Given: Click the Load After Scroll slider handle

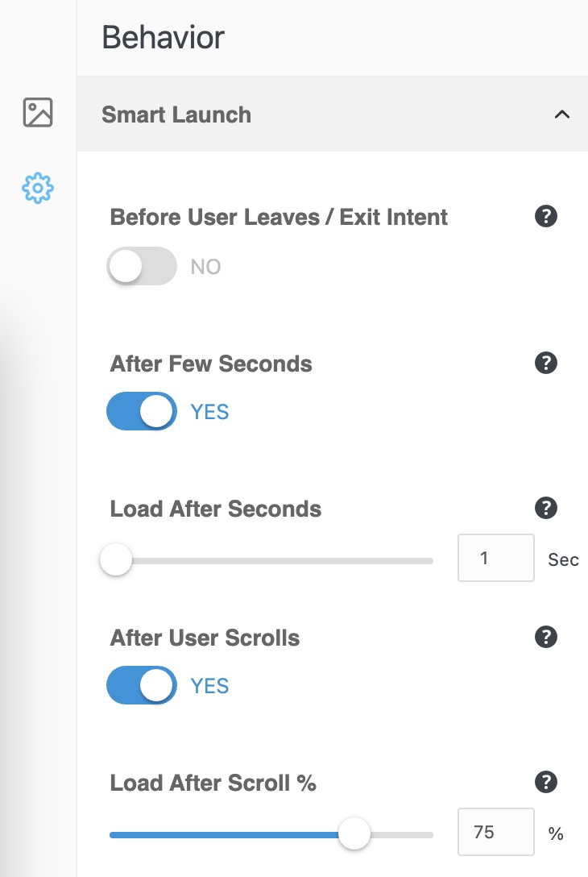Looking at the screenshot, I should (354, 833).
